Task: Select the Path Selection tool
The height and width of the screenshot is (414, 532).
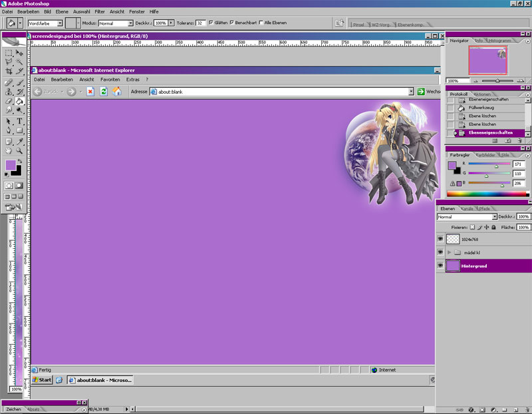Action: point(9,121)
